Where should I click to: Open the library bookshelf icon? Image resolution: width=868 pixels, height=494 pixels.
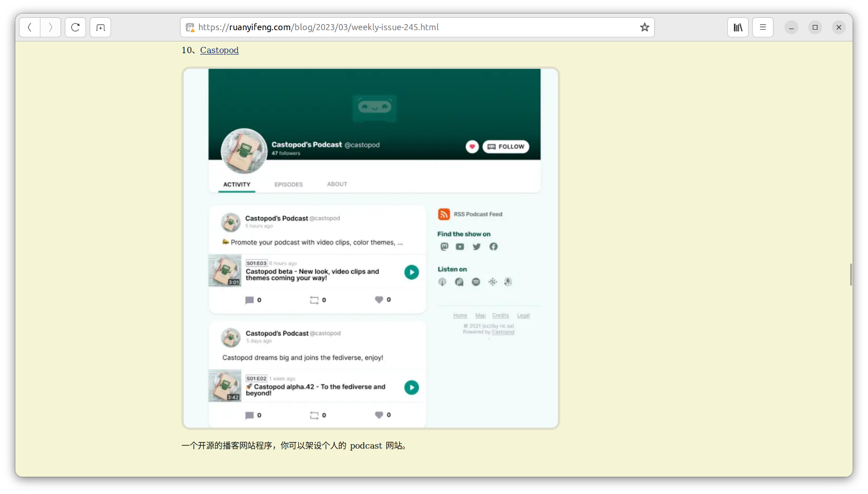click(x=737, y=28)
